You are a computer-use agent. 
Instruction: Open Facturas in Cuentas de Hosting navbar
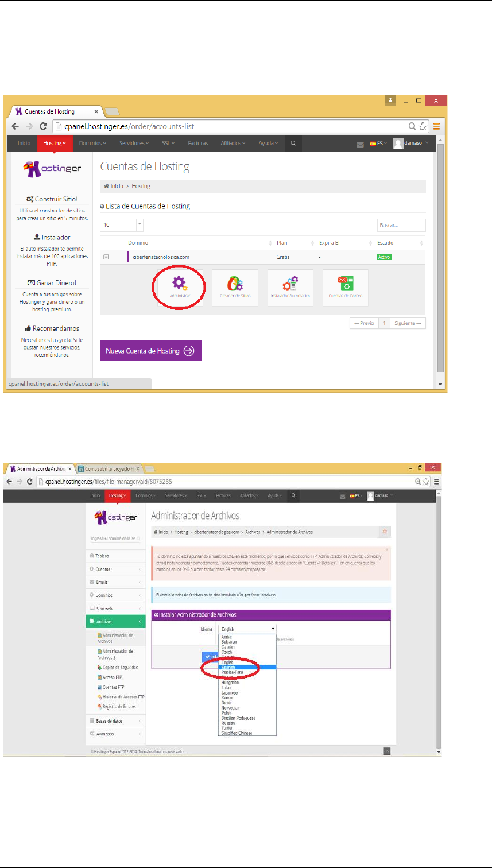[x=198, y=144]
